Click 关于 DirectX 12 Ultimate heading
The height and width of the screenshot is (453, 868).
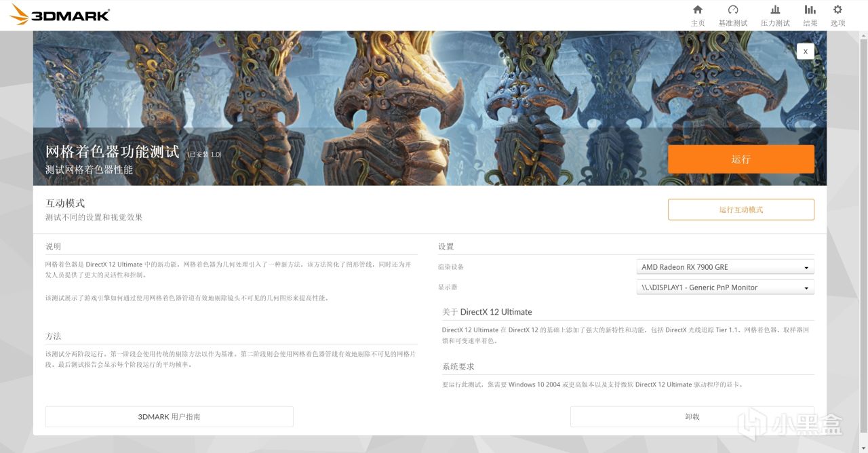(x=487, y=312)
